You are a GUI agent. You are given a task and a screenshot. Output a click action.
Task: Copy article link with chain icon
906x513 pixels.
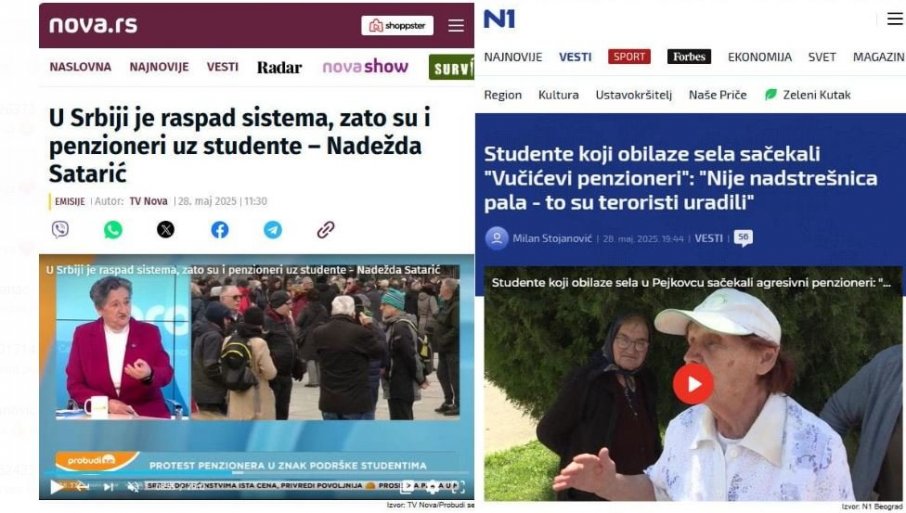click(326, 229)
